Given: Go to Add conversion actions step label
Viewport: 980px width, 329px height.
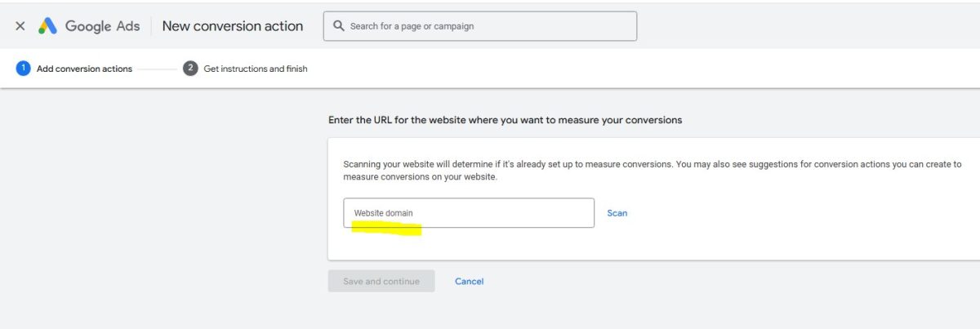Looking at the screenshot, I should coord(84,69).
